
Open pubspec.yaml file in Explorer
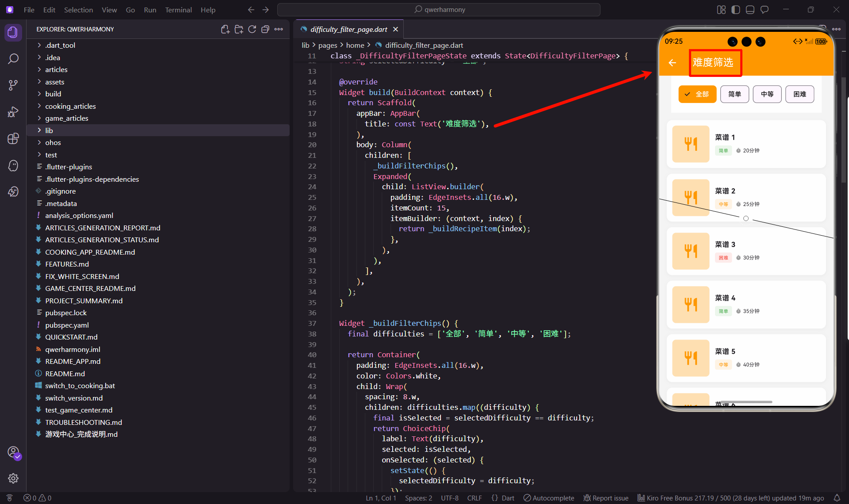(67, 325)
